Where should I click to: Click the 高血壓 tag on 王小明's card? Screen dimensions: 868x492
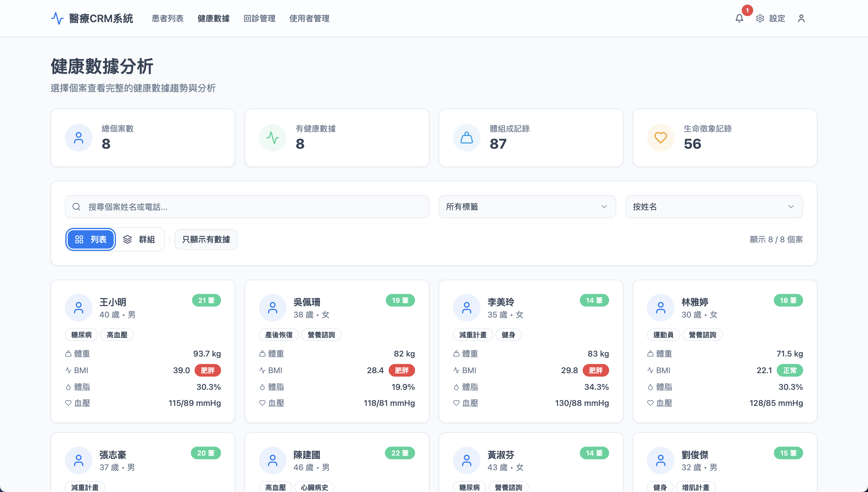[117, 334]
